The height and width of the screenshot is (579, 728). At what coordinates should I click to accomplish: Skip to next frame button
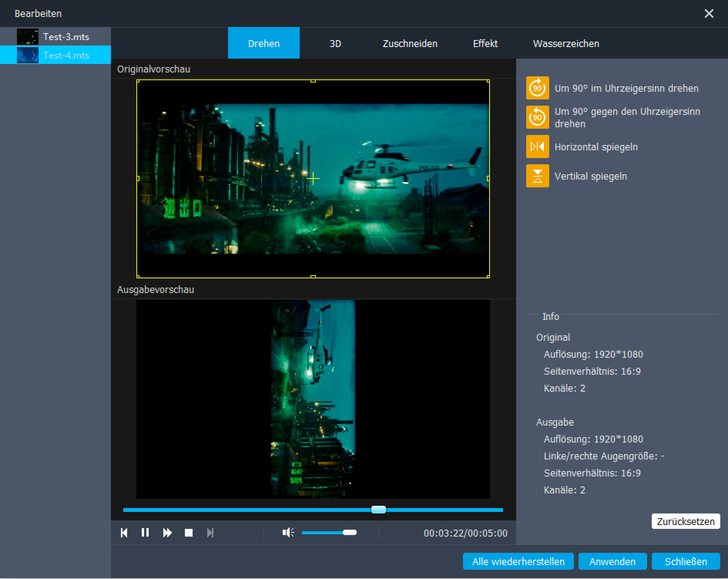pos(210,533)
